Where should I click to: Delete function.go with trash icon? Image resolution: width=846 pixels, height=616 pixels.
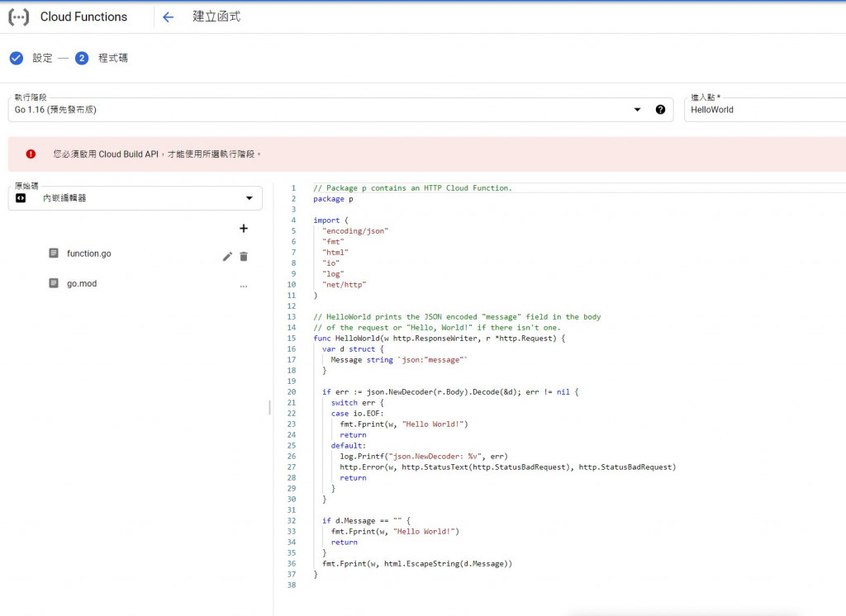click(244, 257)
